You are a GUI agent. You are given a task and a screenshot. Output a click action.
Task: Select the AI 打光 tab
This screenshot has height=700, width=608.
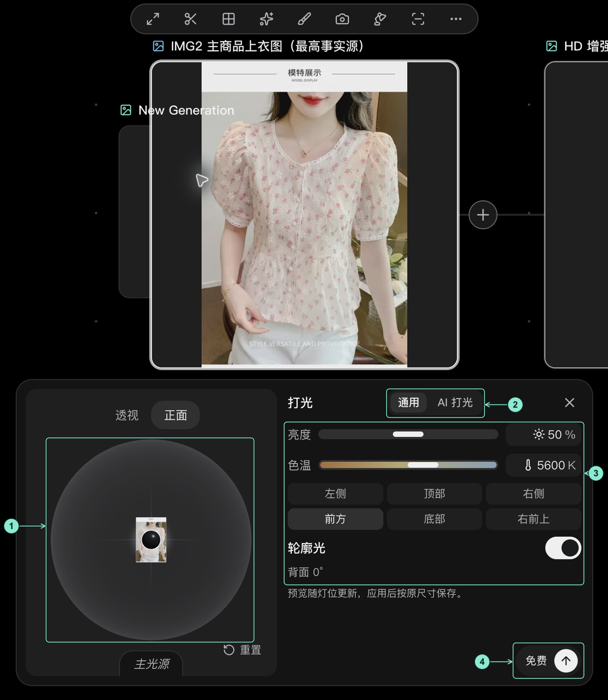coord(455,402)
